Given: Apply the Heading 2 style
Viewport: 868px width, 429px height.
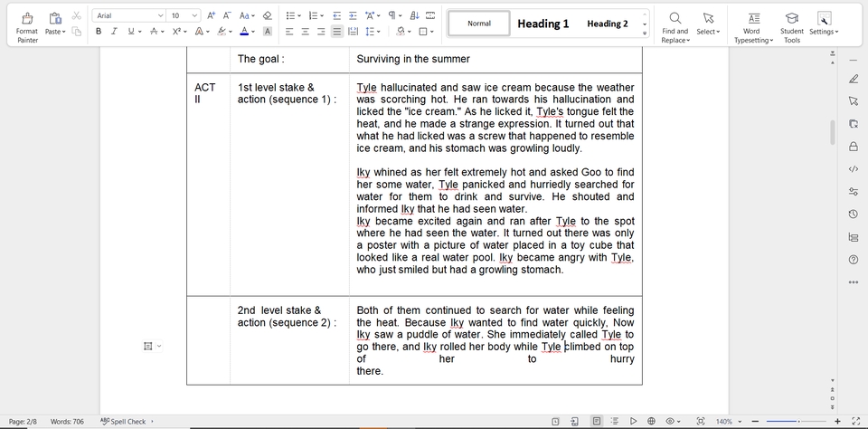Looking at the screenshot, I should coord(608,24).
